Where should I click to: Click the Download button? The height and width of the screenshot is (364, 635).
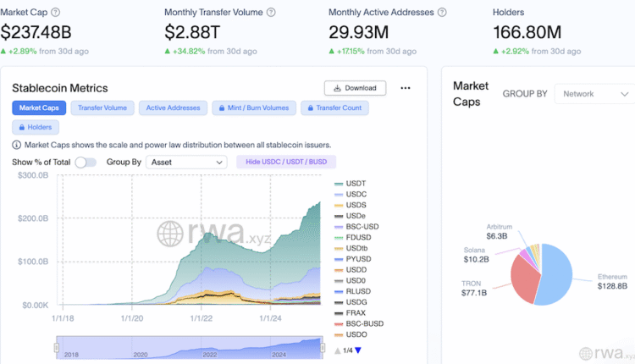pyautogui.click(x=355, y=88)
